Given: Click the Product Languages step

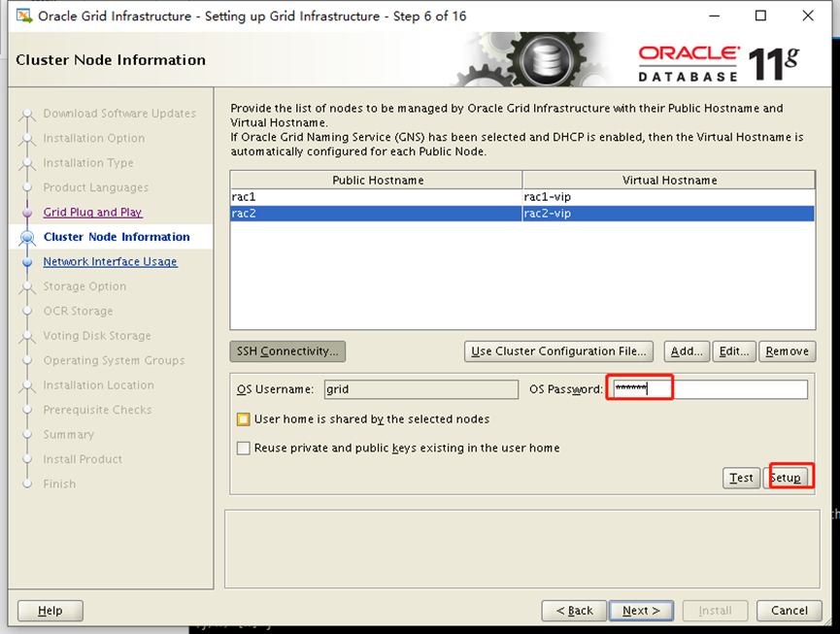Looking at the screenshot, I should (x=96, y=187).
